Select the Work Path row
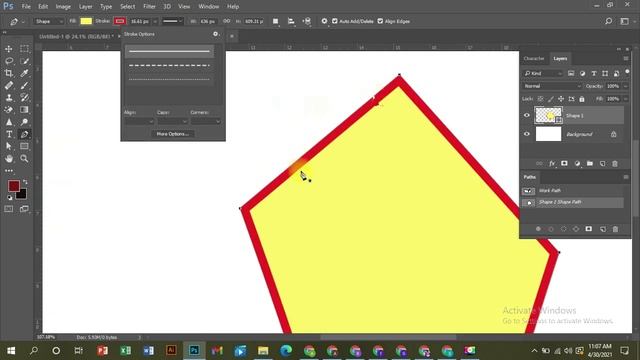Viewport: 640px width, 360px height. point(573,191)
